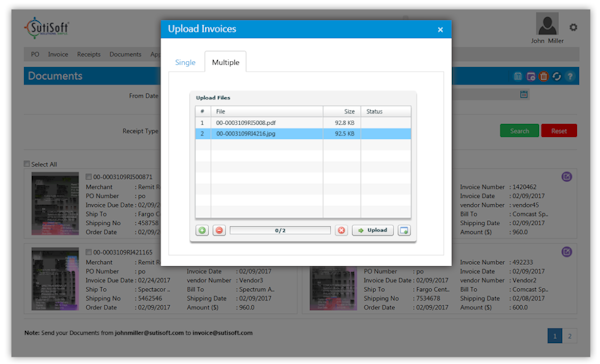
Task: Switch to the Single upload tab
Action: [185, 62]
